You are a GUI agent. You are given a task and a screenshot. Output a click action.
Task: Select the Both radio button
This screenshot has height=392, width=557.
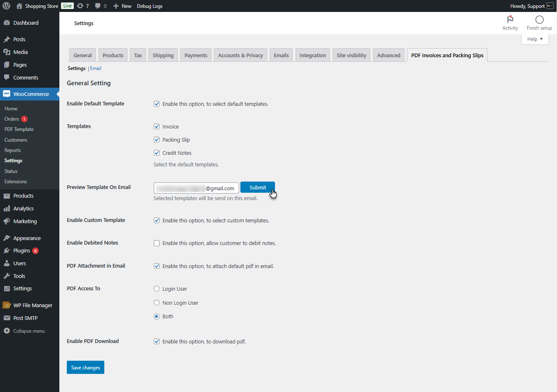[x=157, y=316]
